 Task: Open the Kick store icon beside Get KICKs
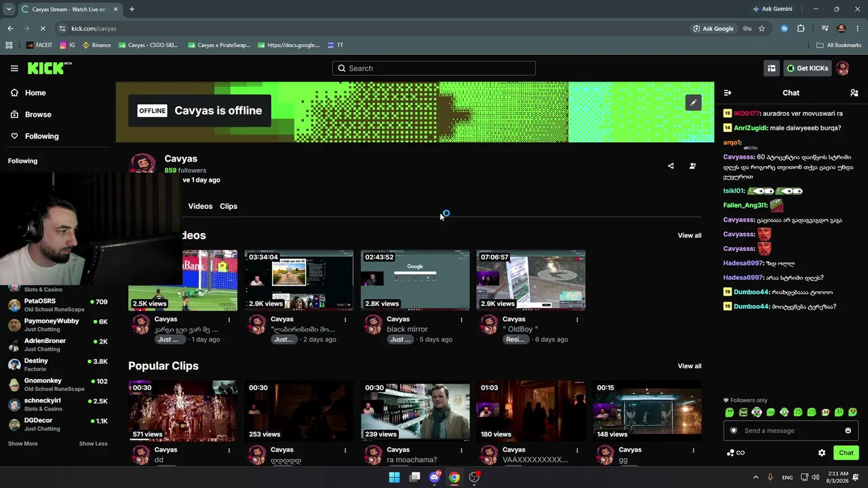pos(772,68)
